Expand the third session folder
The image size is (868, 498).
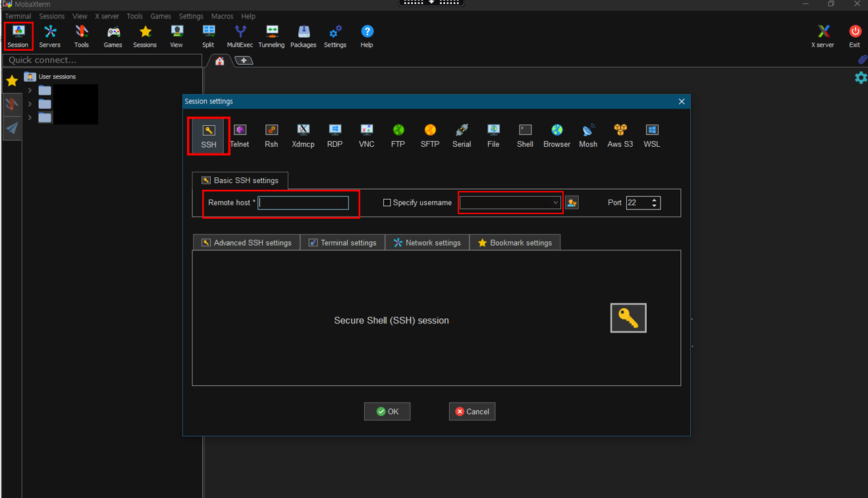[x=30, y=118]
